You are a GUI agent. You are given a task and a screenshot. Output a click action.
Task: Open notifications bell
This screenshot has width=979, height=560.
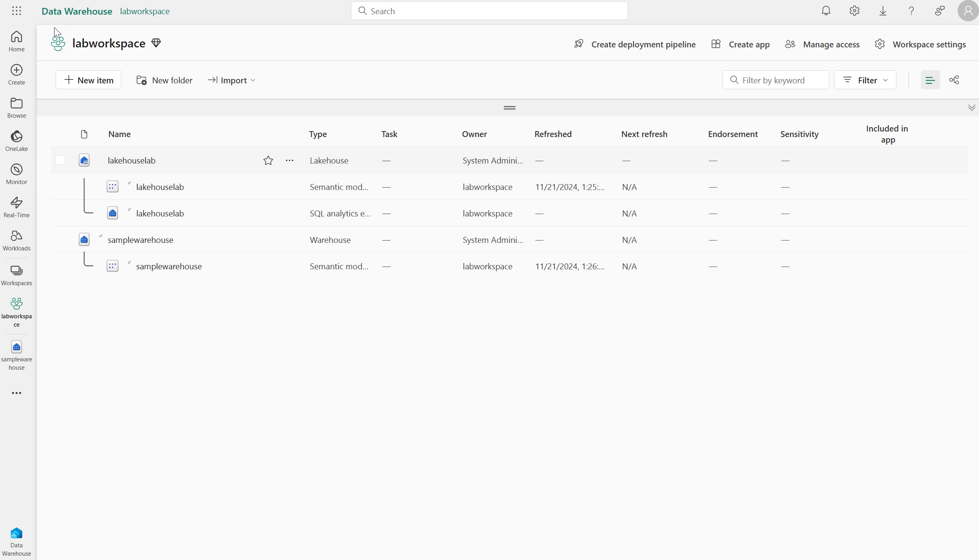[826, 11]
